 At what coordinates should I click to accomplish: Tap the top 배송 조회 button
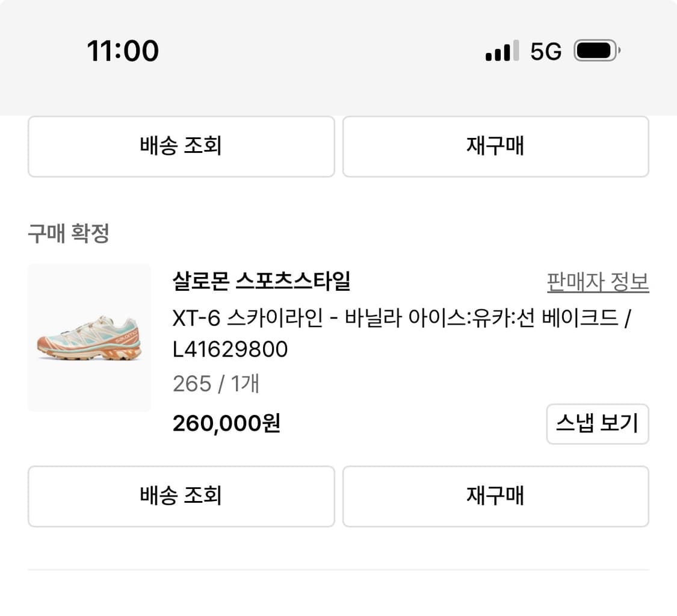point(181,146)
